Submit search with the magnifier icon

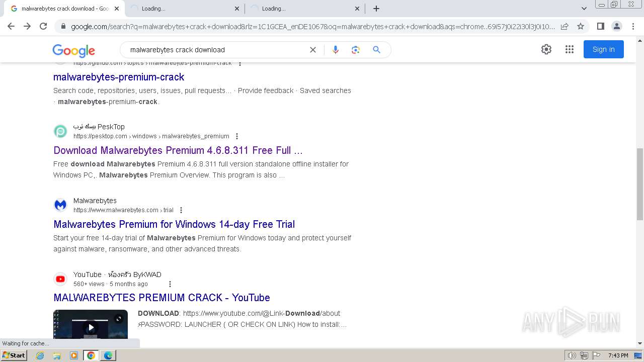tap(376, 50)
